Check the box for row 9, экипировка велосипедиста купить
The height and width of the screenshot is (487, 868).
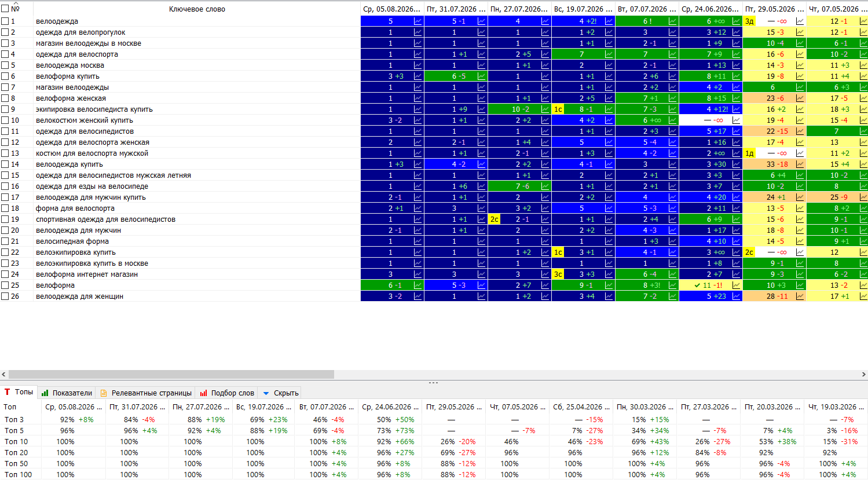coord(5,109)
